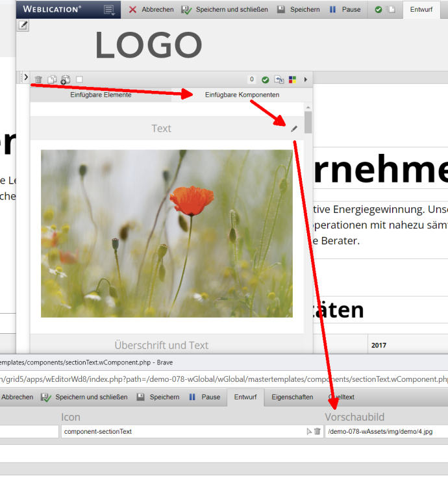Click the poppy flower preview image
The height and width of the screenshot is (502, 448).
point(167,234)
